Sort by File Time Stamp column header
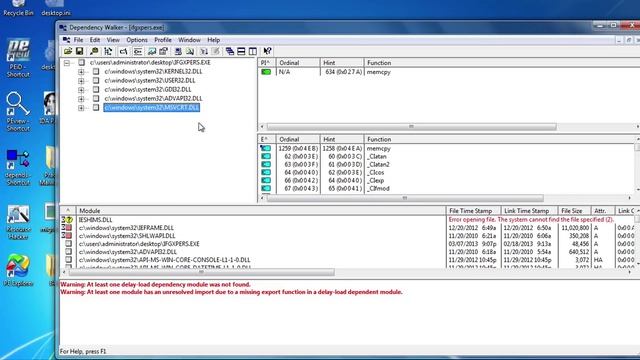Screen dimensions: 640x360 click(x=473, y=211)
